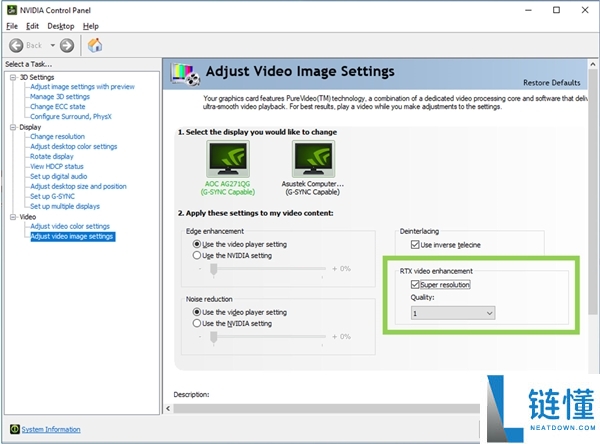Open Change resolution
This screenshot has width=600, height=444.
pyautogui.click(x=57, y=136)
